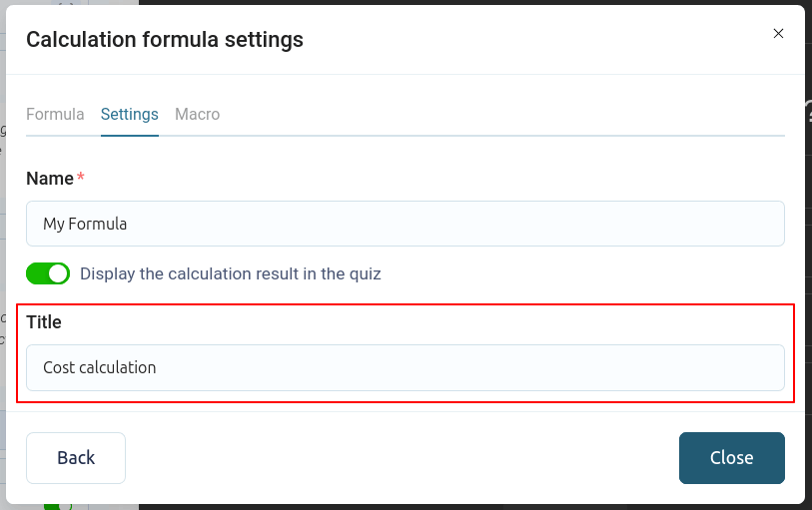Click the dark Close button
The height and width of the screenshot is (510, 812).
click(731, 458)
